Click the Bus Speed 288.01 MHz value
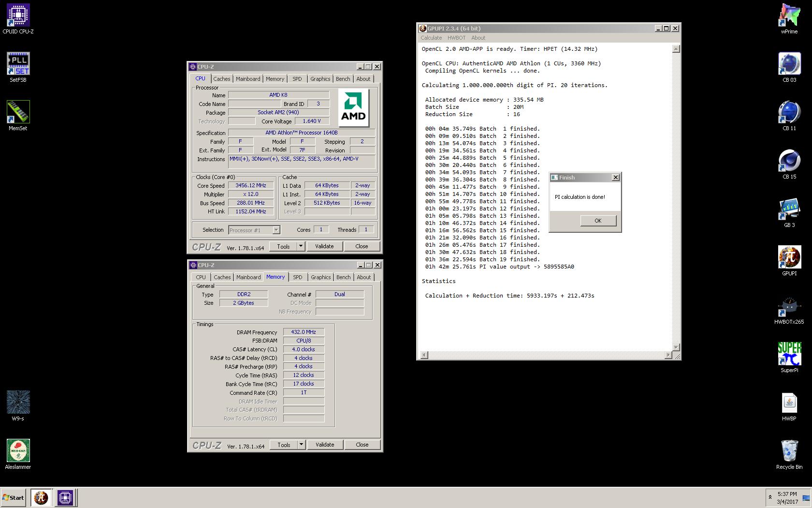This screenshot has height=508, width=812. tap(251, 203)
